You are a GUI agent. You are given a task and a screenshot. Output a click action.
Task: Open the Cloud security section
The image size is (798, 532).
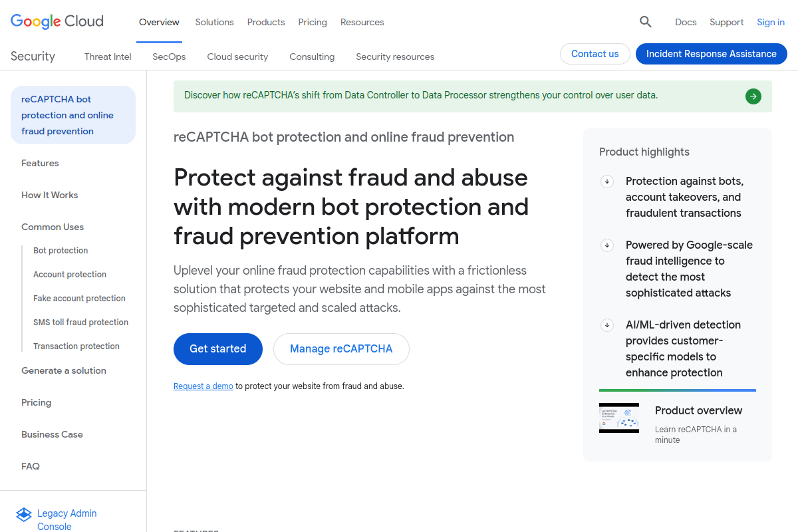(x=237, y=57)
